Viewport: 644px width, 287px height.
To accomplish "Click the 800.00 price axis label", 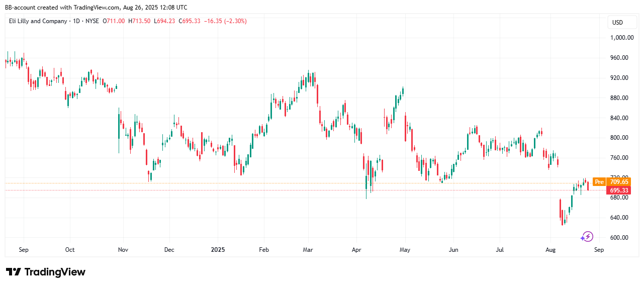I will (x=620, y=138).
